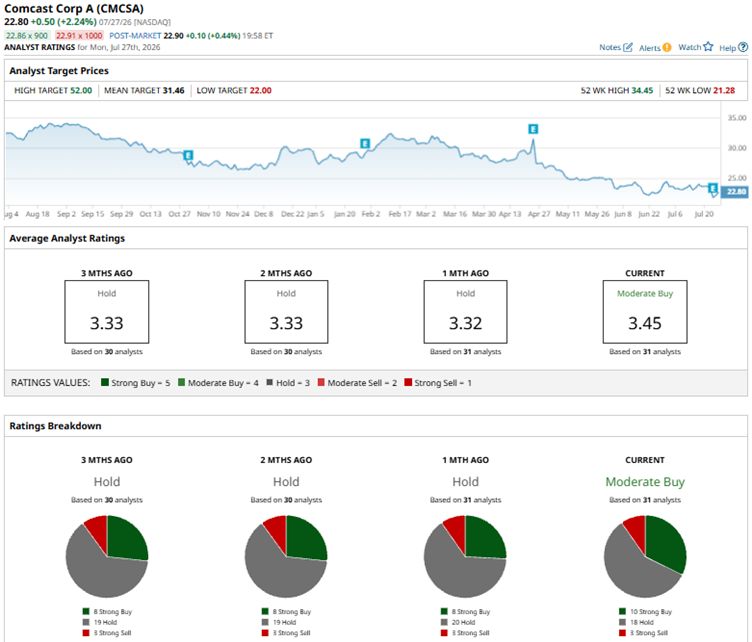Open the Notes link
The width and height of the screenshot is (752, 642).
(x=610, y=47)
